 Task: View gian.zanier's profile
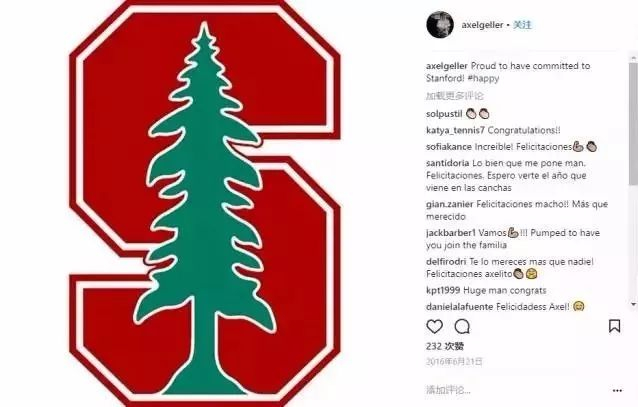pos(449,203)
